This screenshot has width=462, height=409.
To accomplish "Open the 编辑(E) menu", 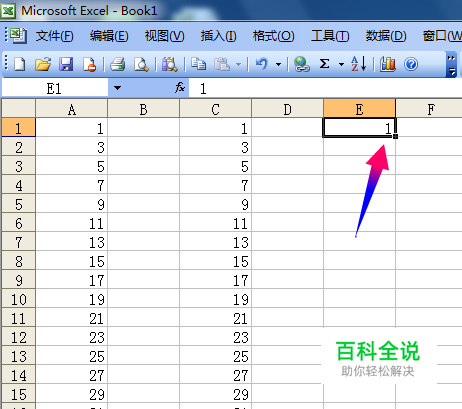I will (109, 36).
